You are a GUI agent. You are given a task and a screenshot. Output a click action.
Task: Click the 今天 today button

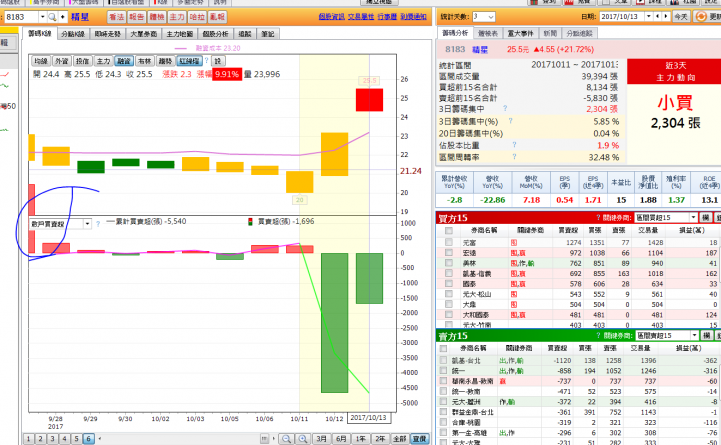pos(681,17)
